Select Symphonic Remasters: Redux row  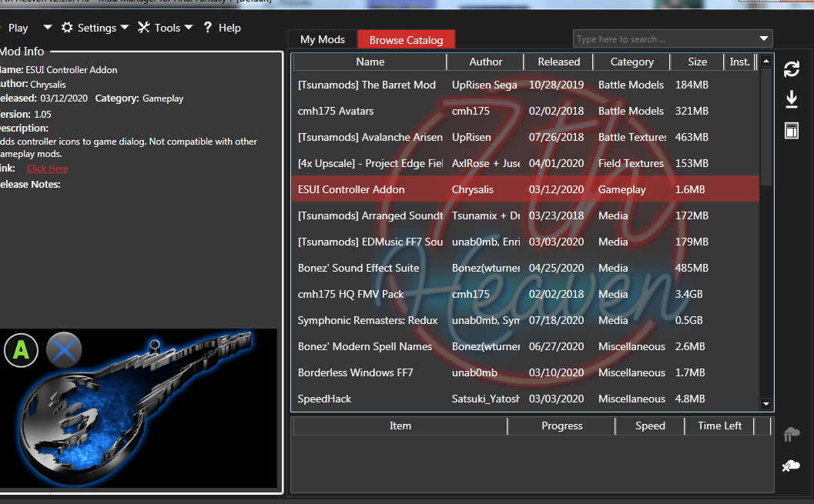pos(525,320)
